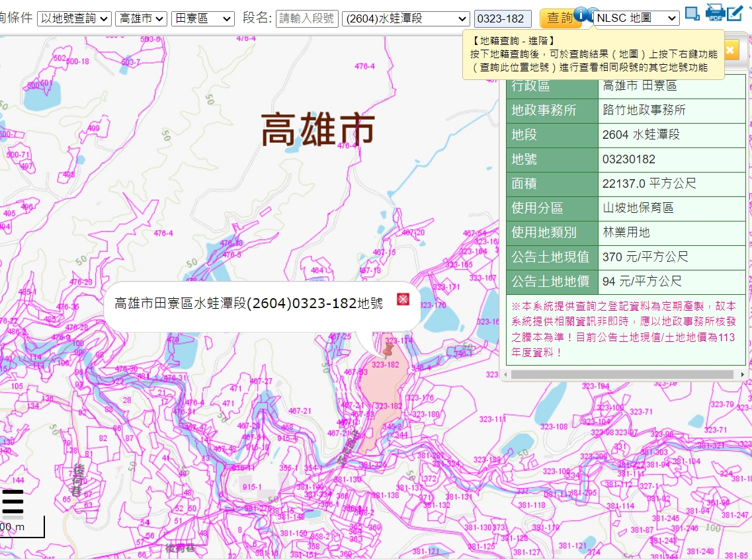The image size is (752, 560).
Task: Click the orange 查詢 search button
Action: [560, 19]
